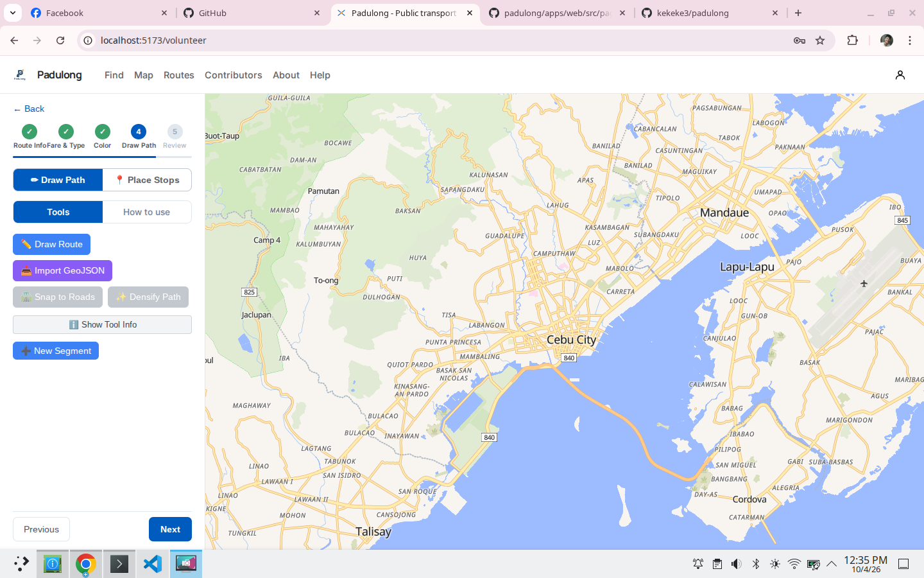Expand the hidden system tray icons chevron

[832, 564]
